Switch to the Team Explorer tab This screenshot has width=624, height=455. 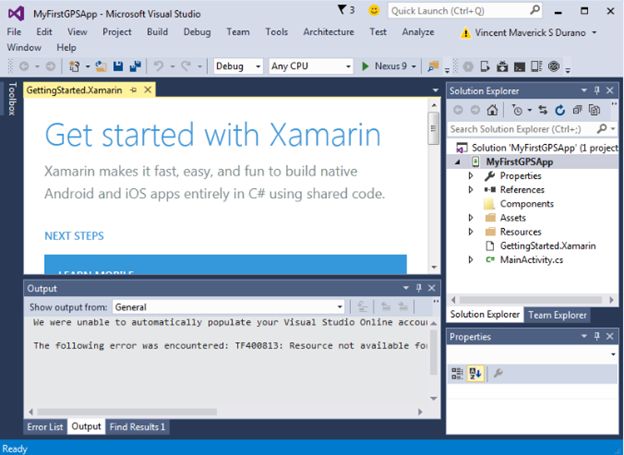558,315
